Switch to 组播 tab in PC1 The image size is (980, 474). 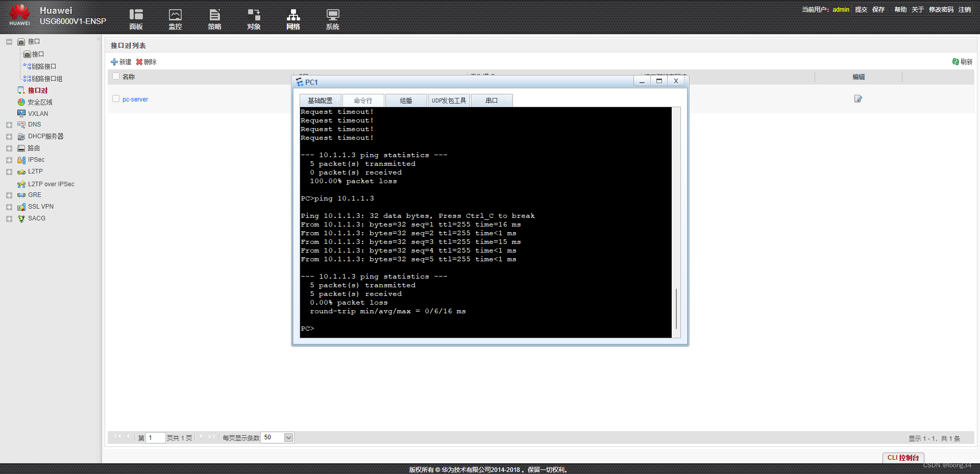tap(406, 101)
